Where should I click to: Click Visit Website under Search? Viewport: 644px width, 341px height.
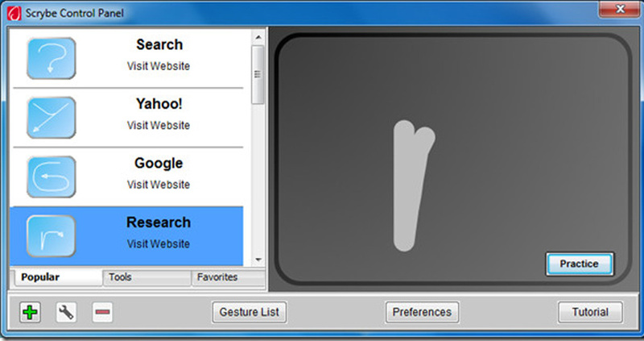click(x=159, y=66)
